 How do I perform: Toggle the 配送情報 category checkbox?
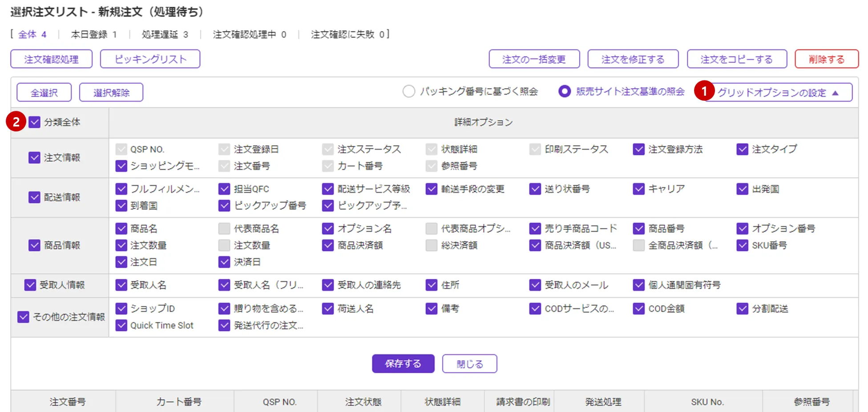pyautogui.click(x=35, y=197)
